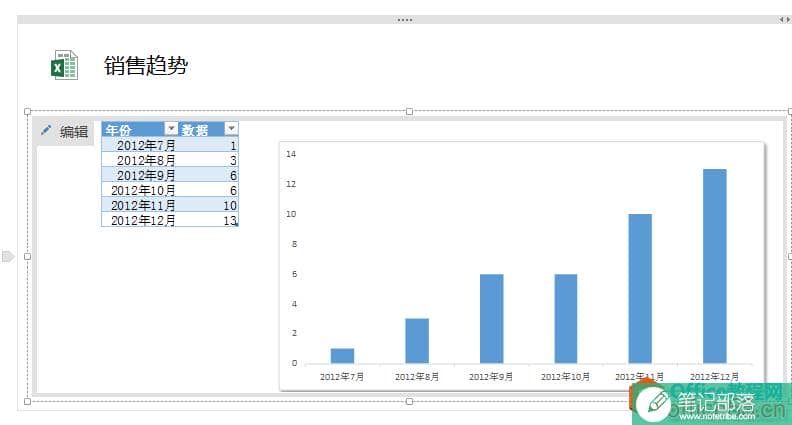The image size is (792, 425).
Task: Click the 数据 header cell
Action: coord(209,129)
